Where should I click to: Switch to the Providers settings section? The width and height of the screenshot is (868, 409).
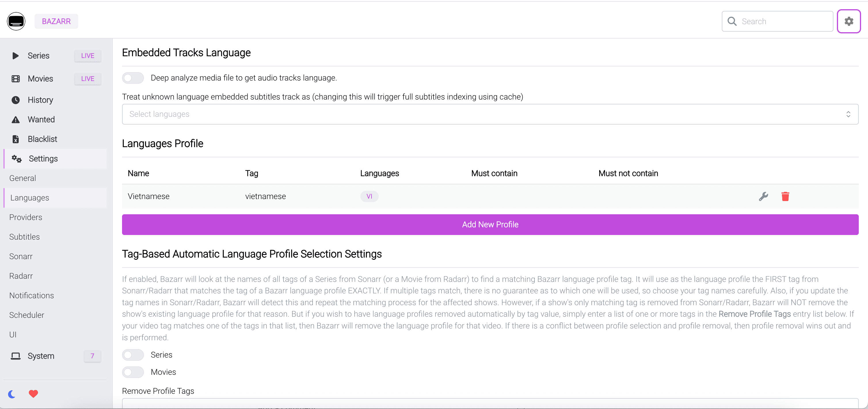tap(26, 217)
